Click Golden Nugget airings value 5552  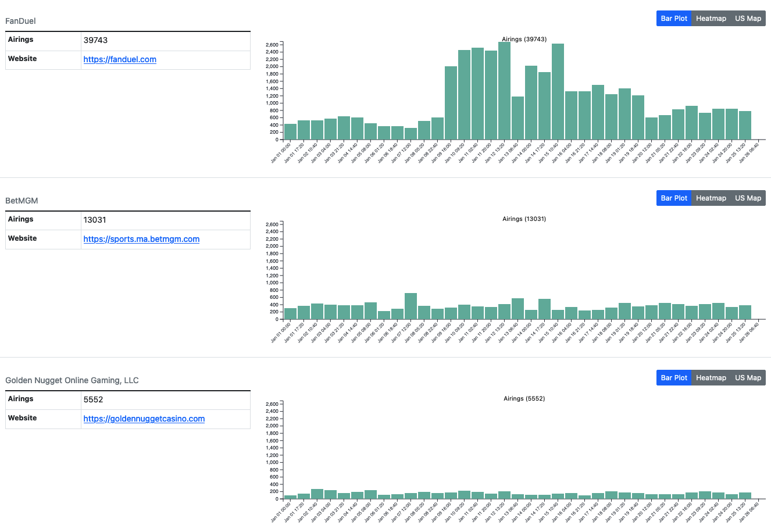[x=93, y=399]
